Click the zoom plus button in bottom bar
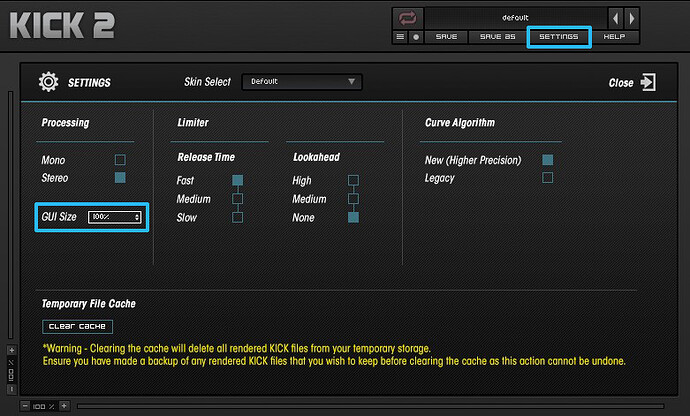Viewport: 690px width, 416px height. [64, 406]
